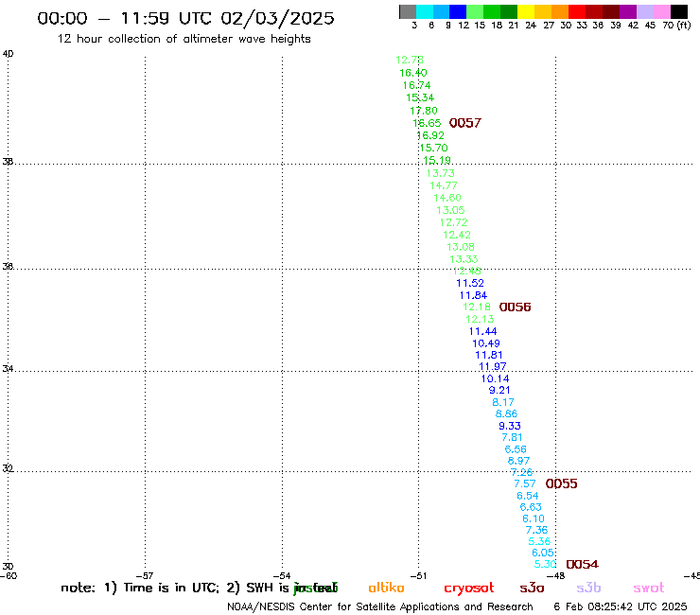
Task: Click wave height value 16.40
Action: pos(413,72)
